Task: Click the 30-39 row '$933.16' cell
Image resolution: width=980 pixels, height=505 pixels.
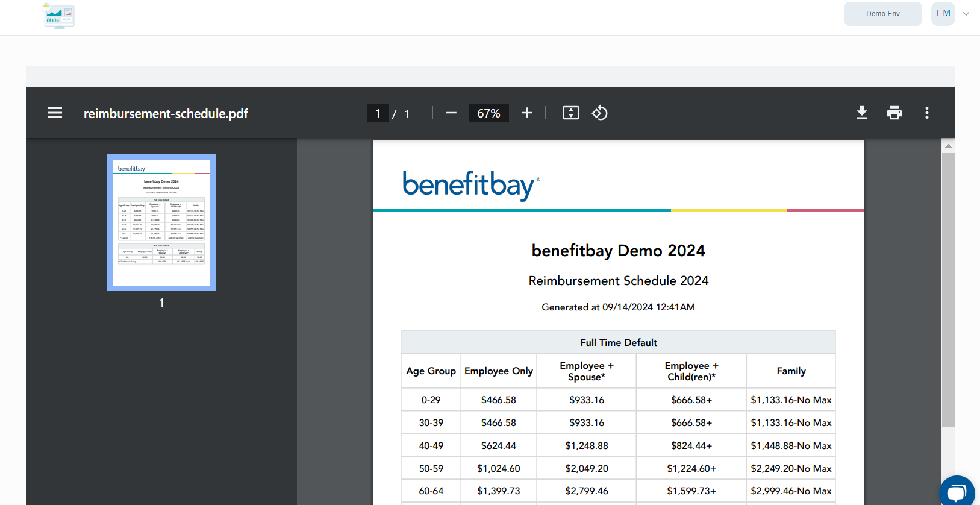Action: tap(587, 423)
